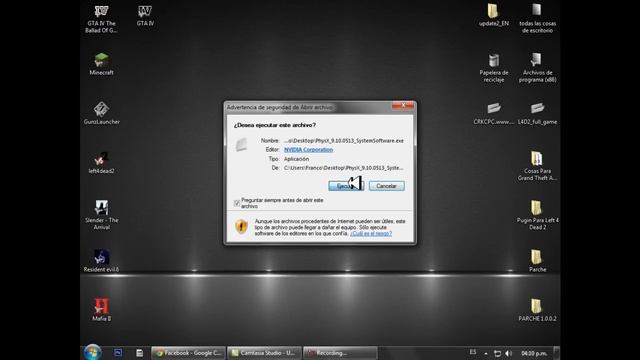Open the network tray icon
Viewport: 640px width, 360px height.
497,353
